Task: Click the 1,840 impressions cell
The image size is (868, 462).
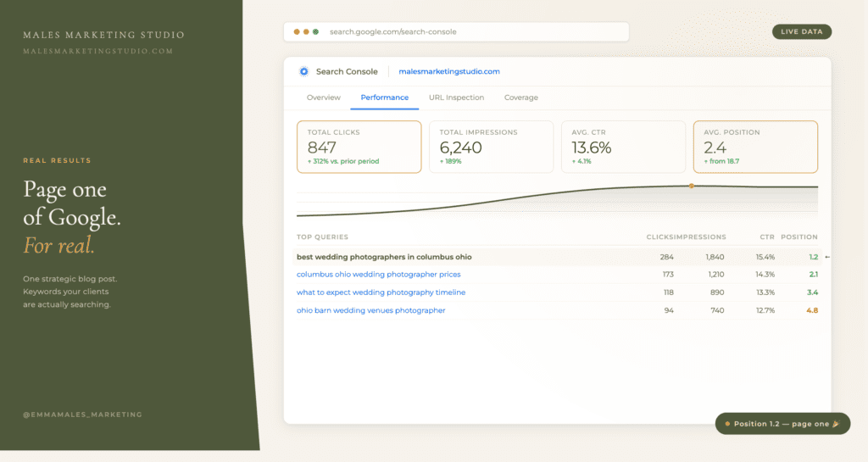Action: 715,257
